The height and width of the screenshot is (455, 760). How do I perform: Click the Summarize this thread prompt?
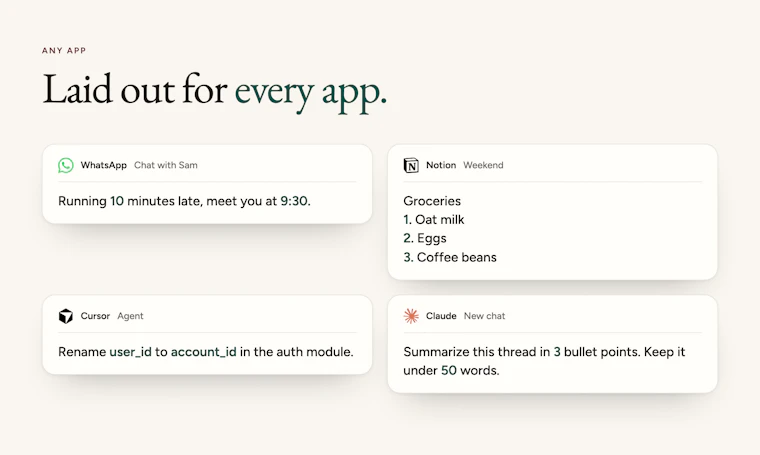pyautogui.click(x=544, y=361)
